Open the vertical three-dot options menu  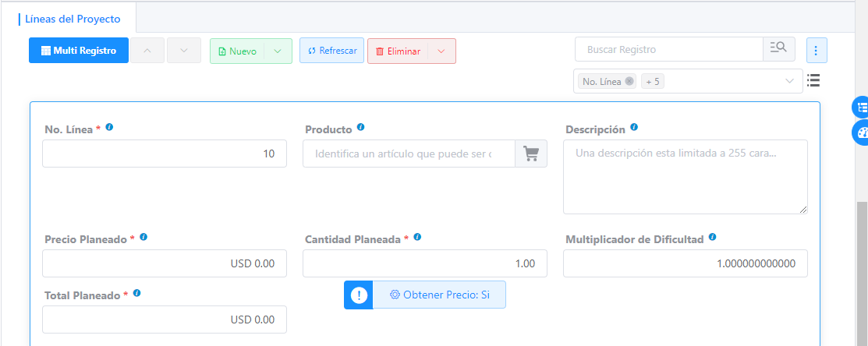click(x=817, y=51)
